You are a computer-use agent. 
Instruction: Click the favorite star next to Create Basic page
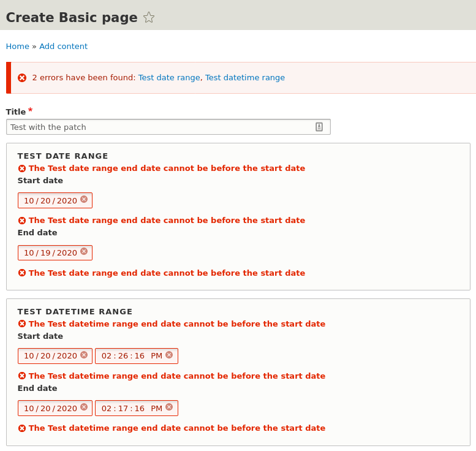pyautogui.click(x=149, y=17)
